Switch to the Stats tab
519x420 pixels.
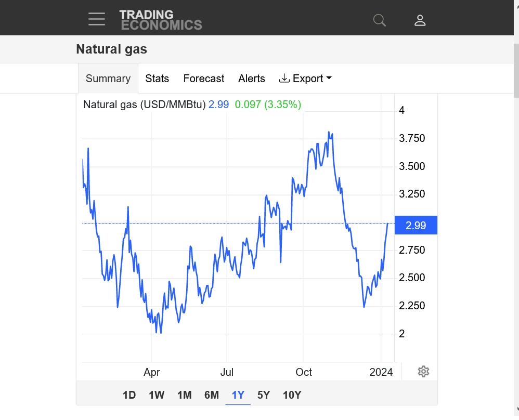coord(157,78)
